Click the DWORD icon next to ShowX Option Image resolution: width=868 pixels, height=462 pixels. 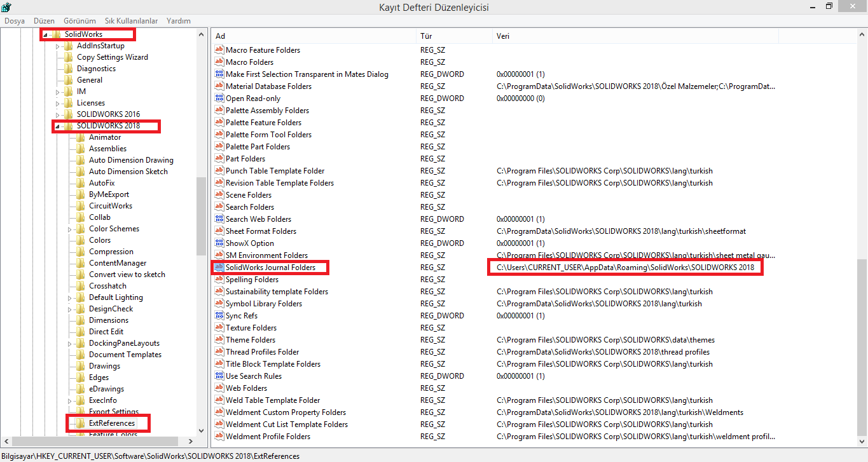[219, 243]
